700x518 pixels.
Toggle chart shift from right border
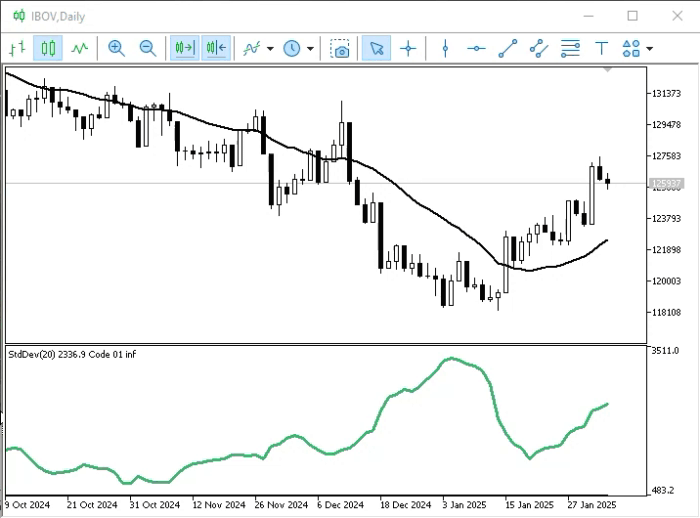pyautogui.click(x=216, y=48)
